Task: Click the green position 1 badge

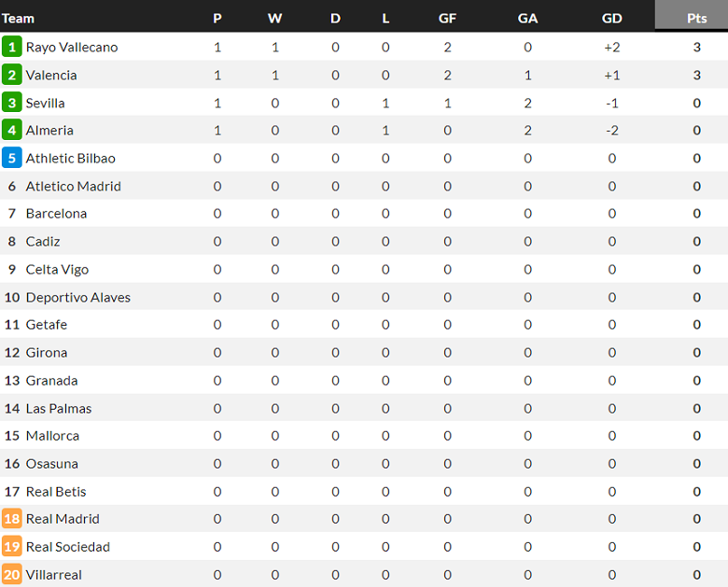Action: (12, 47)
